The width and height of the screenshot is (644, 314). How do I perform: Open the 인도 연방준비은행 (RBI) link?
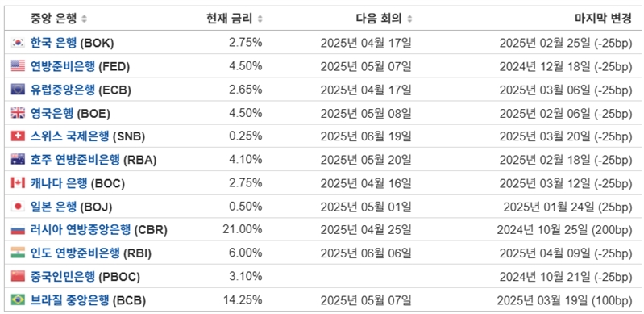pyautogui.click(x=91, y=253)
